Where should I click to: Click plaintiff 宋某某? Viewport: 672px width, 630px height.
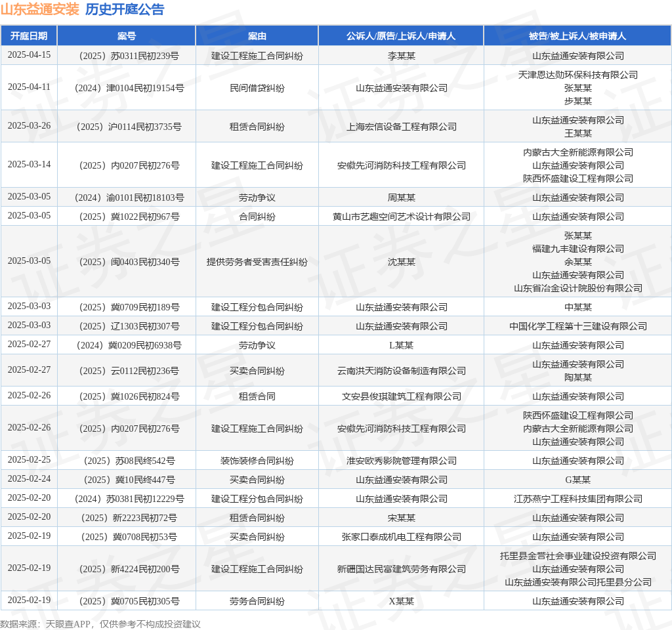click(401, 518)
